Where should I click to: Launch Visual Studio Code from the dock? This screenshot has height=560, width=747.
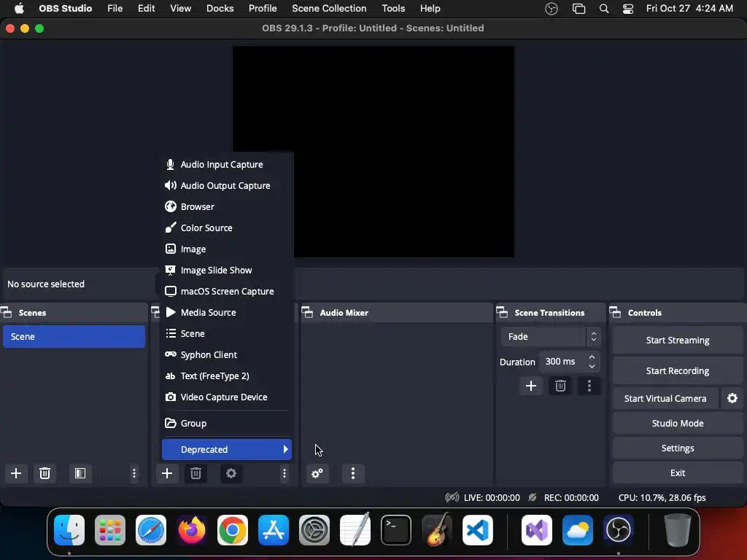[477, 530]
